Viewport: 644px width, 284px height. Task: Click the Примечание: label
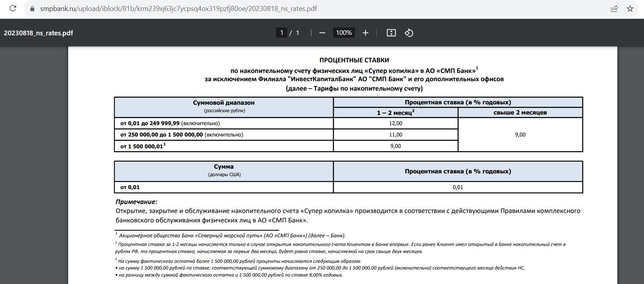(136, 202)
